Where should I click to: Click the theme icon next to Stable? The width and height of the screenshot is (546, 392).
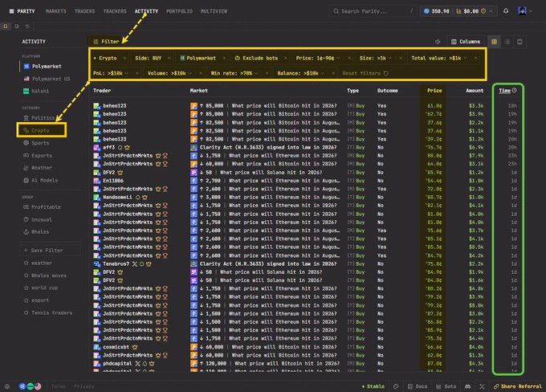(x=396, y=386)
